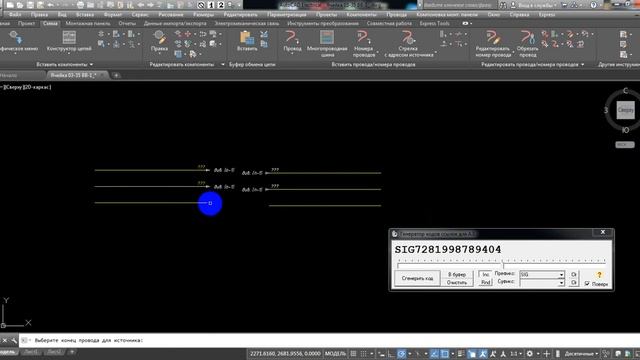Open the ribbon display options dropdown
The width and height of the screenshot is (640, 360).
(467, 23)
